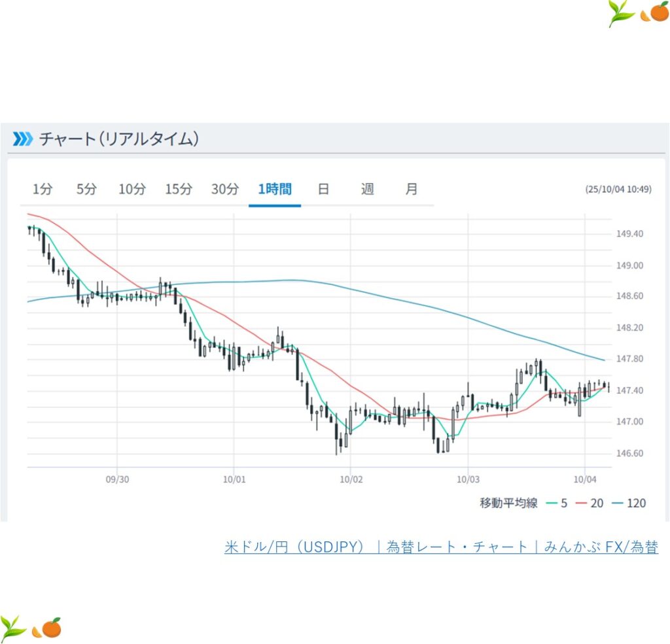The width and height of the screenshot is (670, 644).
Task: Click the orange fruit icon in the top-right corner
Action: point(655,12)
